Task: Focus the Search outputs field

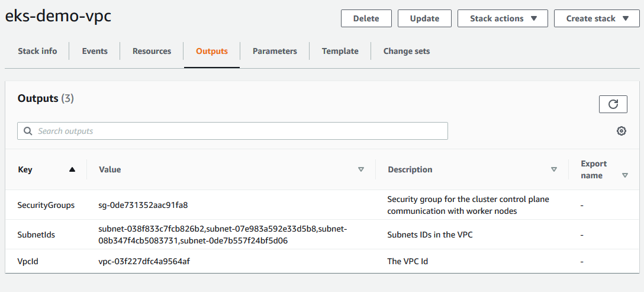Action: coord(233,131)
